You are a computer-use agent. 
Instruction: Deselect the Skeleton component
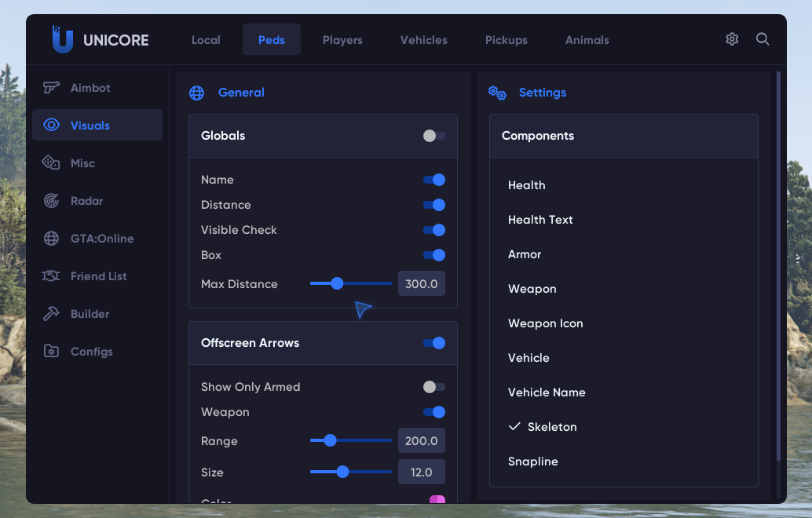pyautogui.click(x=551, y=427)
